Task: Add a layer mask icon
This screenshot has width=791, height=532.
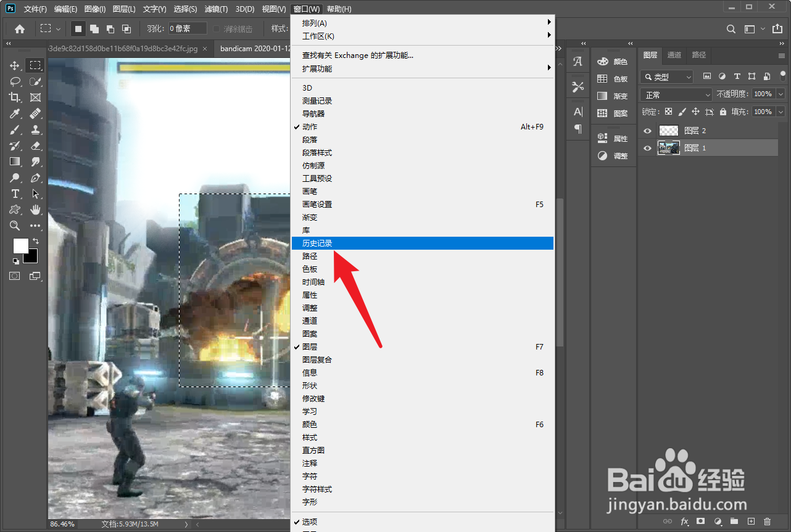Action: pyautogui.click(x=701, y=522)
